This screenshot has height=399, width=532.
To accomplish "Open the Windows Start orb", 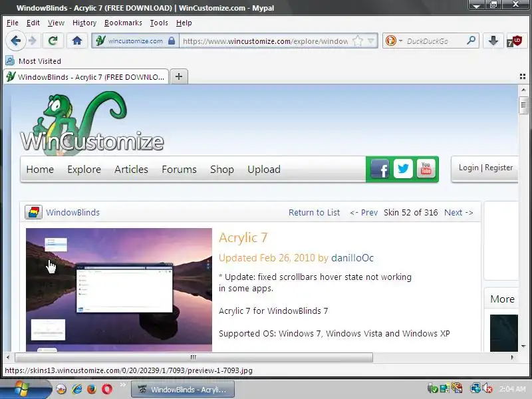I will coord(23,389).
